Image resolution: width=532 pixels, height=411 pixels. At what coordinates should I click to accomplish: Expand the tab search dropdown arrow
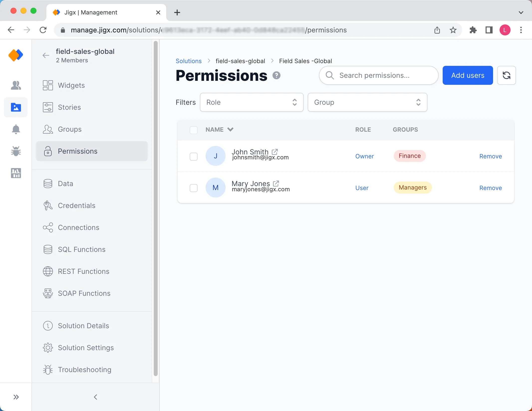[521, 12]
